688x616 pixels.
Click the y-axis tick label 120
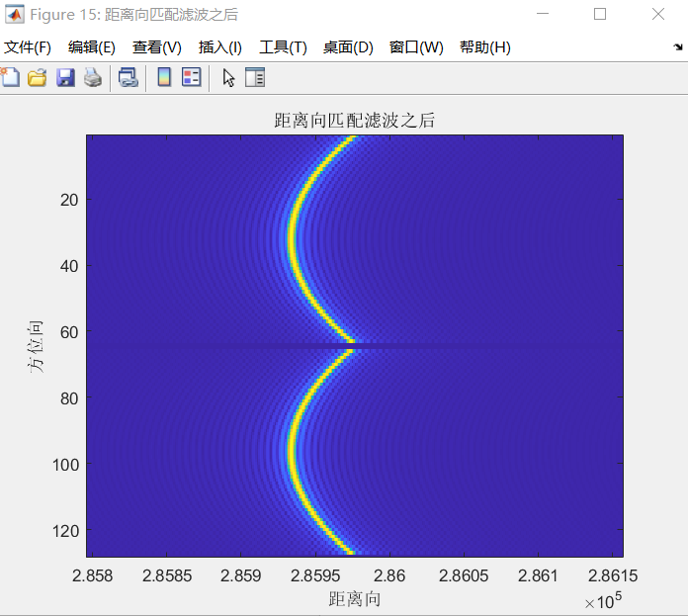coord(66,531)
